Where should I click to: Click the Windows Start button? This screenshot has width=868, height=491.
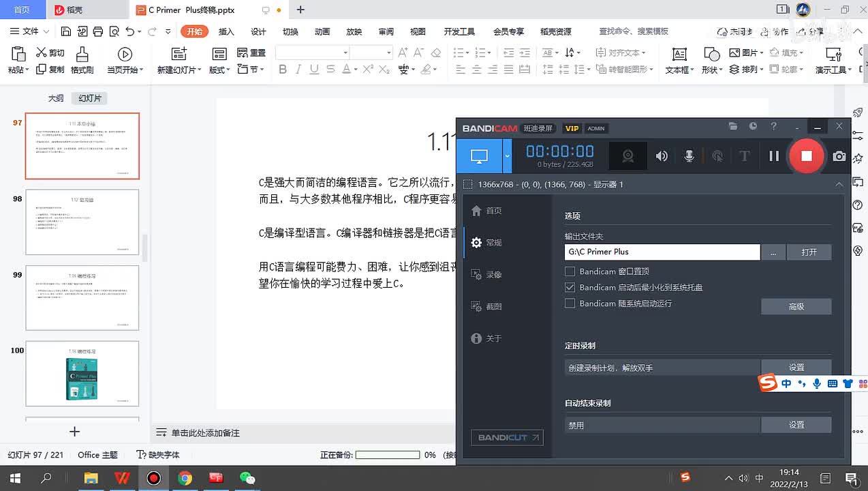tap(15, 478)
